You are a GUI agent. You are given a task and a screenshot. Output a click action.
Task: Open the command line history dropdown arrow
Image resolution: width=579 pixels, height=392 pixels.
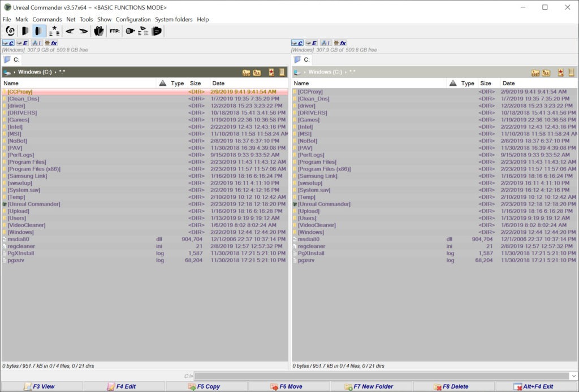pos(573,376)
